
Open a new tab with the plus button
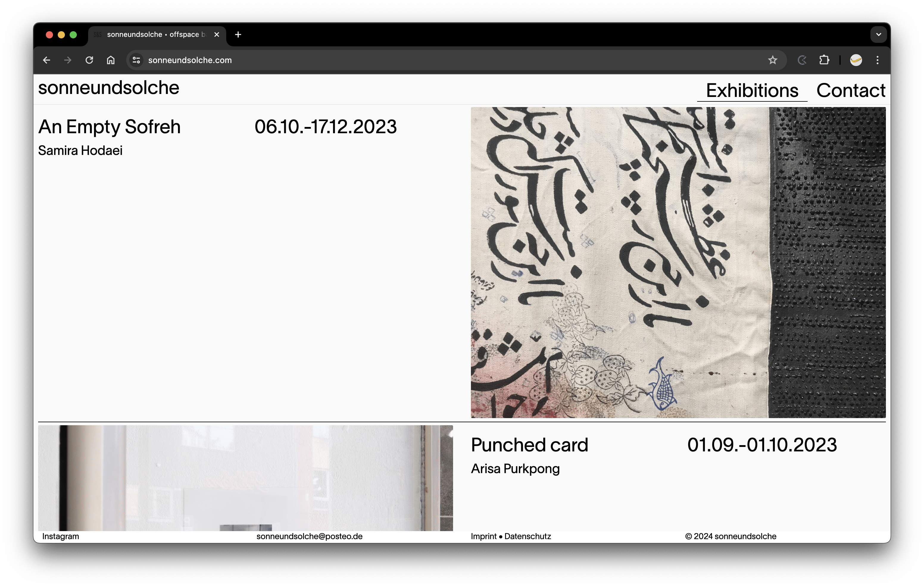pyautogui.click(x=238, y=34)
